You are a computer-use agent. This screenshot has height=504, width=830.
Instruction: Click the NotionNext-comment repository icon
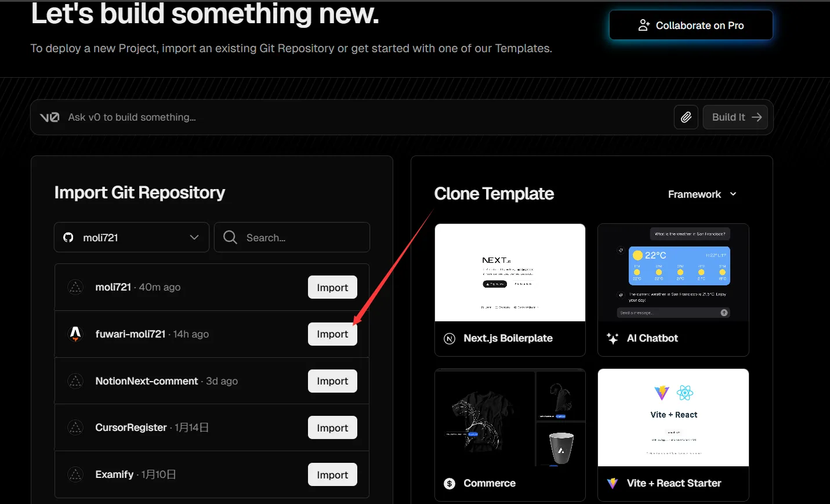pos(75,381)
